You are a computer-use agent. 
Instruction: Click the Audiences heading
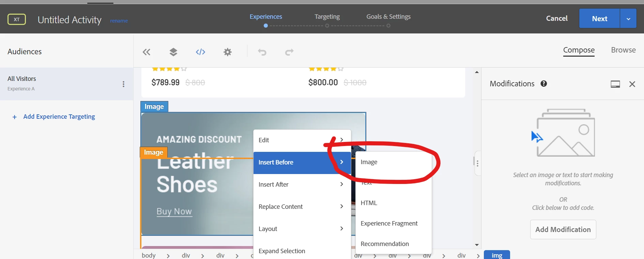[25, 52]
